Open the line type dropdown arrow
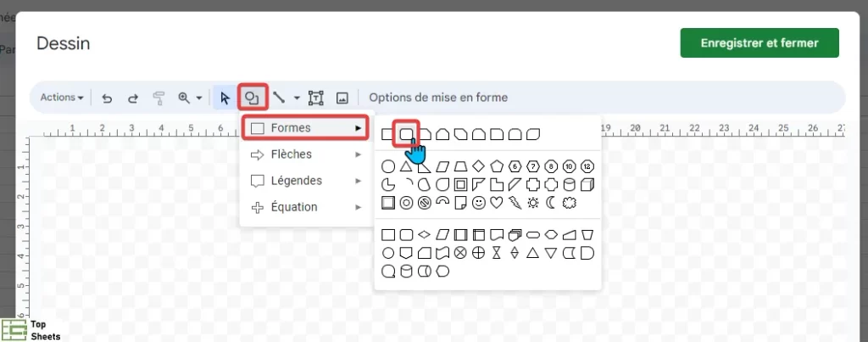The image size is (868, 342). click(297, 98)
